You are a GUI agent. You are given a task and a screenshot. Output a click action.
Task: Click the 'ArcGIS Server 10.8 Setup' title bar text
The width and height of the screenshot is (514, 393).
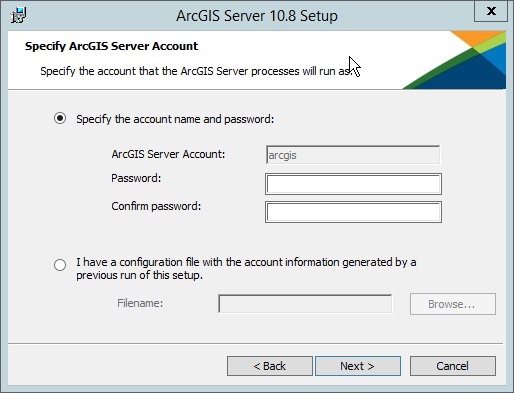[257, 16]
